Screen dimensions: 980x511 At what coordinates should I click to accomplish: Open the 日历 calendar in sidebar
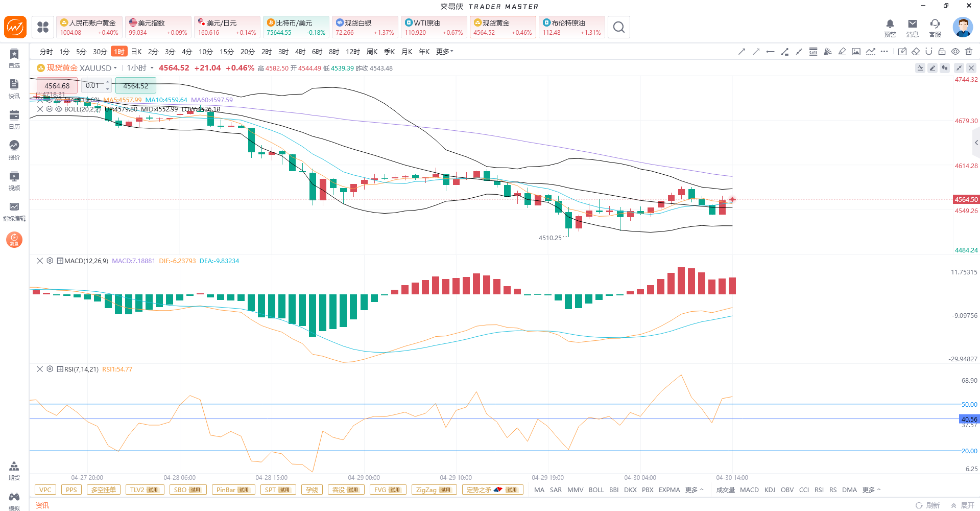coord(14,119)
